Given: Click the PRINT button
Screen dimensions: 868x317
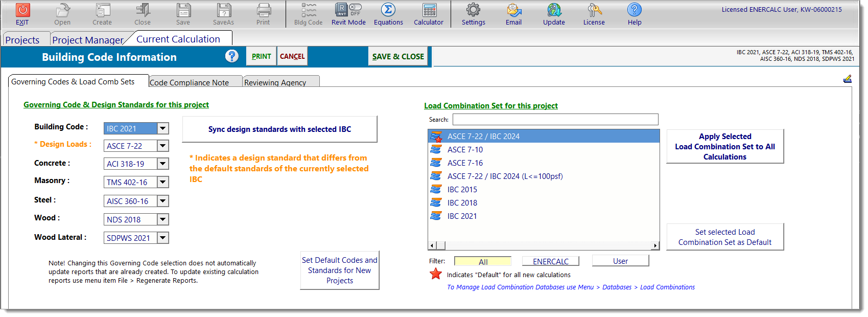Looking at the screenshot, I should pos(262,56).
